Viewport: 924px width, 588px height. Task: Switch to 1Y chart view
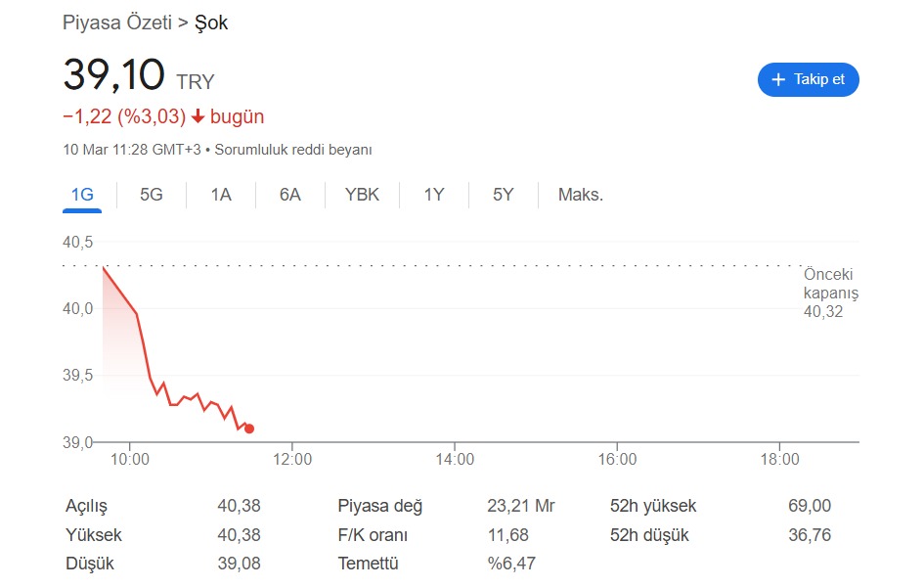tap(434, 195)
